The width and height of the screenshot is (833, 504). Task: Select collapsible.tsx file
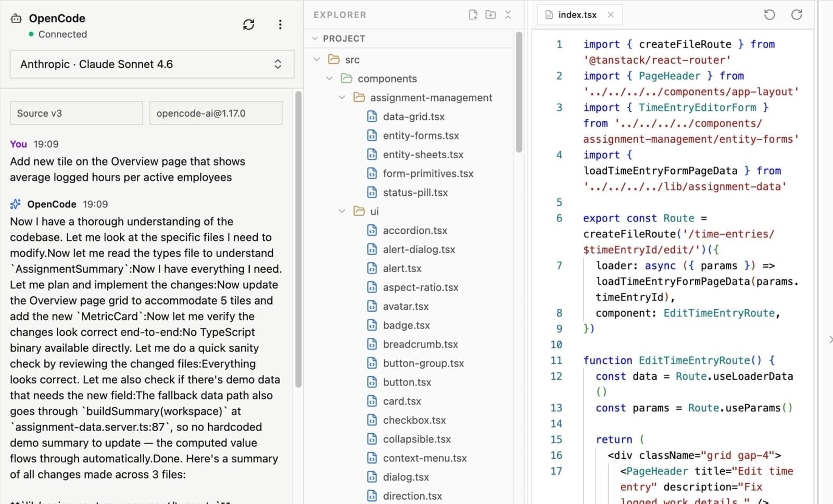coord(416,439)
